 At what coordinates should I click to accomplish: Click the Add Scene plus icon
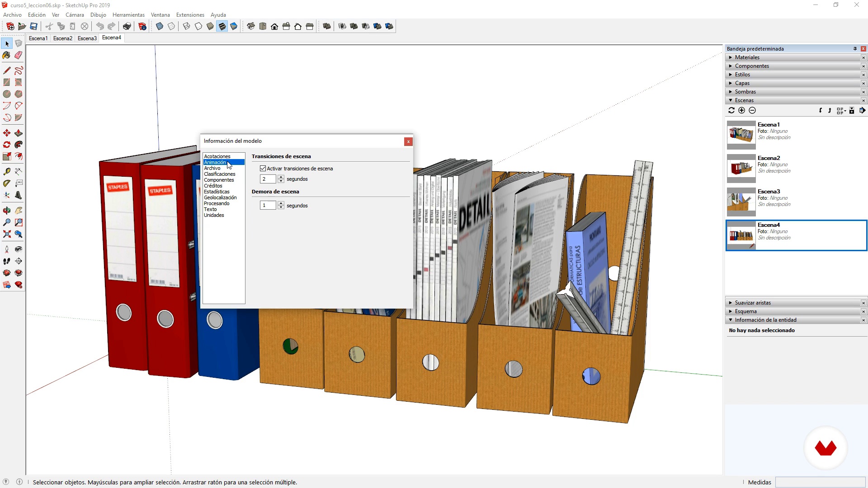pyautogui.click(x=741, y=111)
